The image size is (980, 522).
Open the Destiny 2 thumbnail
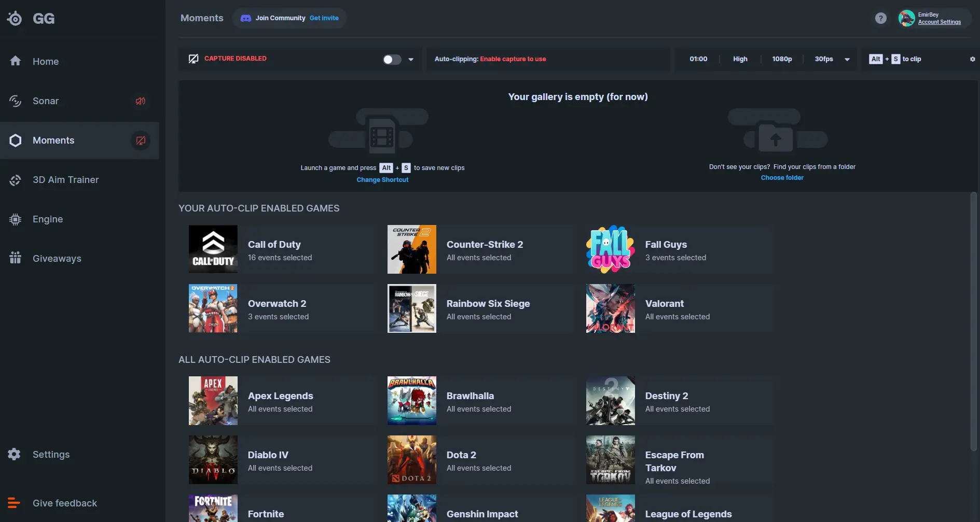[611, 401]
